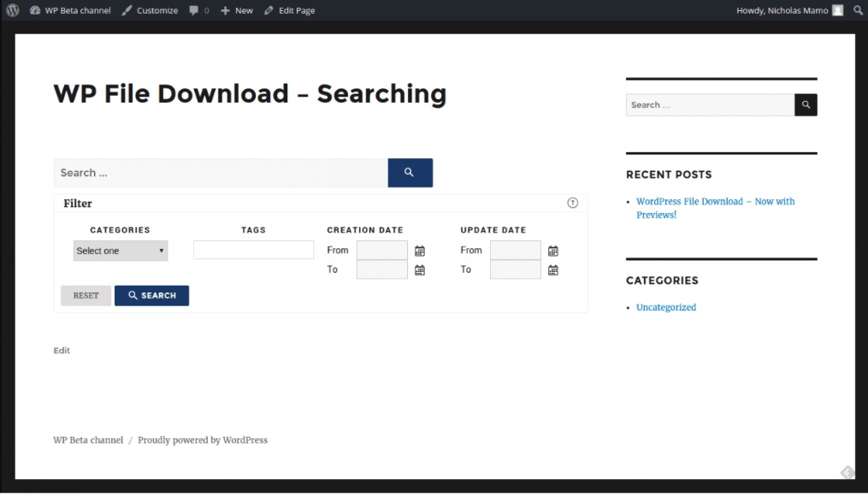Click the Edit link below the filter
The image size is (868, 497).
tap(62, 351)
